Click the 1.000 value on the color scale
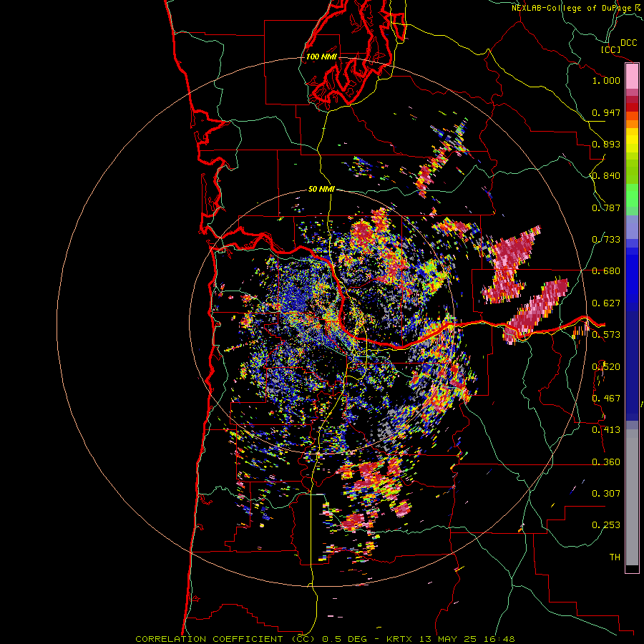 pos(606,80)
